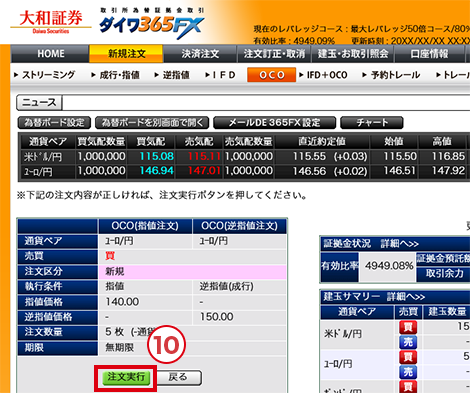Open the 口座情報 tab

pyautogui.click(x=429, y=54)
